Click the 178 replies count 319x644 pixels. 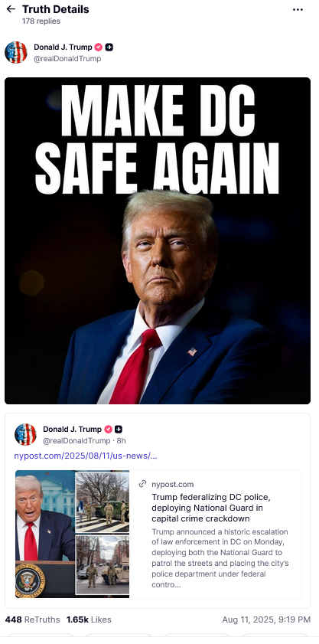point(41,21)
